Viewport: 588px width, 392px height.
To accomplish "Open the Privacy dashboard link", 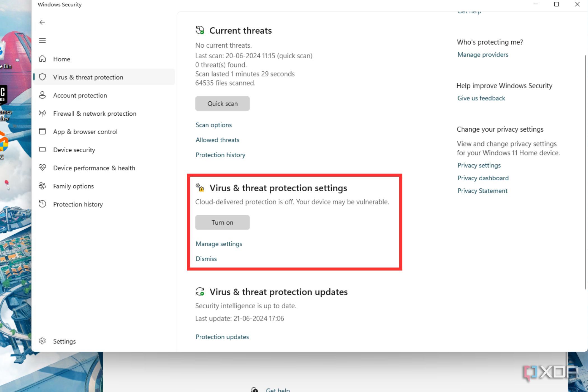I will click(x=482, y=178).
